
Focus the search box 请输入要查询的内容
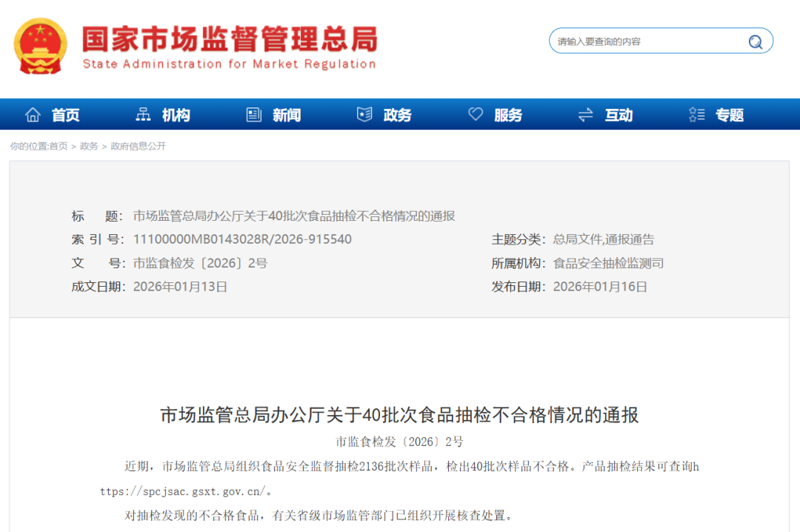[x=644, y=41]
